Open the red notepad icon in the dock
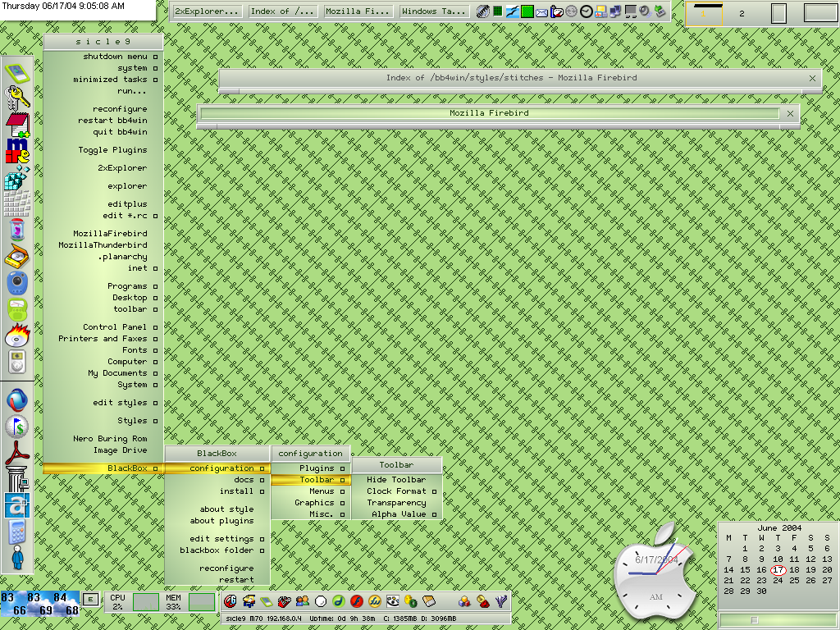Image resolution: width=840 pixels, height=630 pixels. click(x=17, y=125)
